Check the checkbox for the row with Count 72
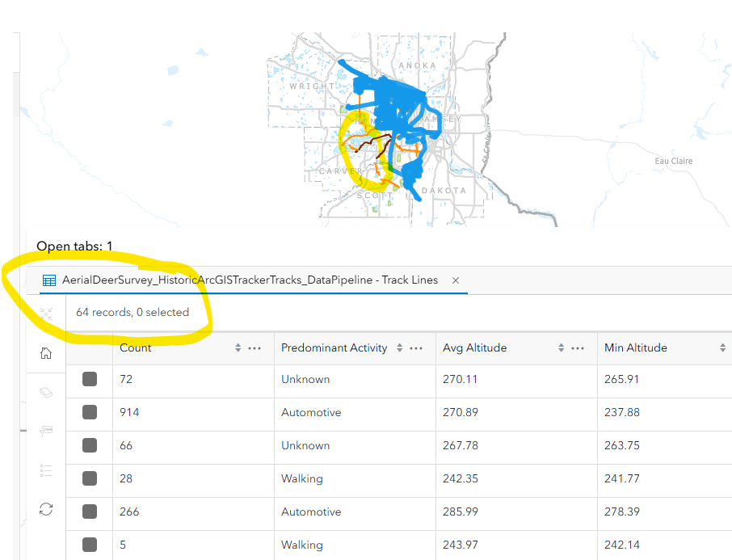Screen dimensions: 732x560 click(90, 378)
